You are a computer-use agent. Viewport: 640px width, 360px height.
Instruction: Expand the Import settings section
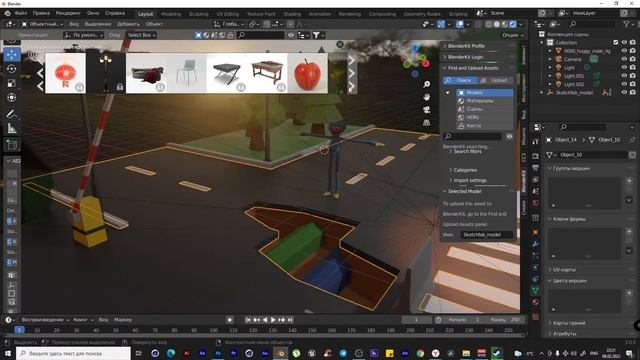point(470,180)
